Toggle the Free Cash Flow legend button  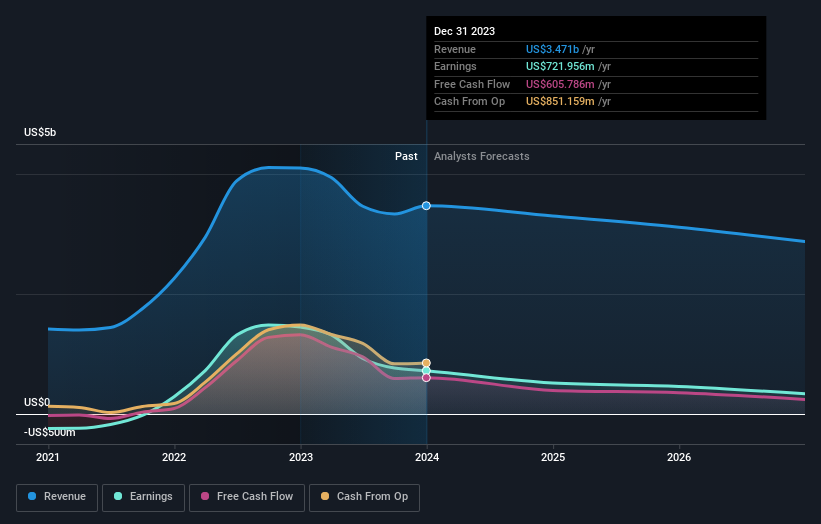[x=247, y=497]
